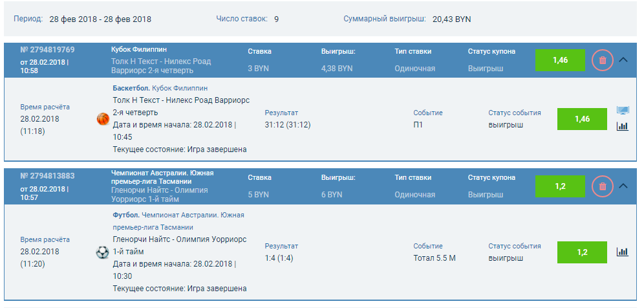Open statistics chart icon for basketball event
The height and width of the screenshot is (308, 644).
[623, 126]
